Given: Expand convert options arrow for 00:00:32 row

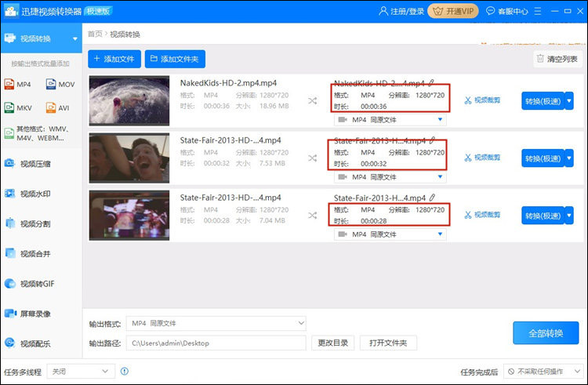Looking at the screenshot, I should pyautogui.click(x=569, y=158).
